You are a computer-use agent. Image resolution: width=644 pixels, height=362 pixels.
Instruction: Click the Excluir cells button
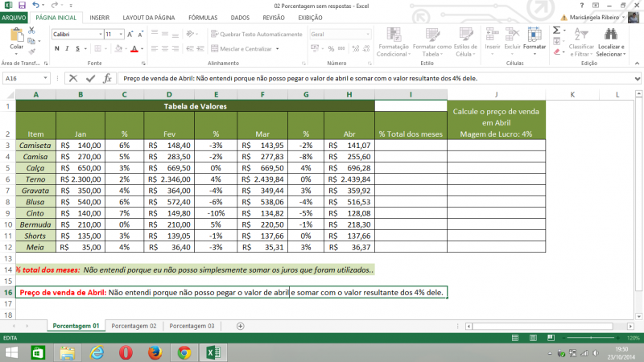pyautogui.click(x=512, y=42)
